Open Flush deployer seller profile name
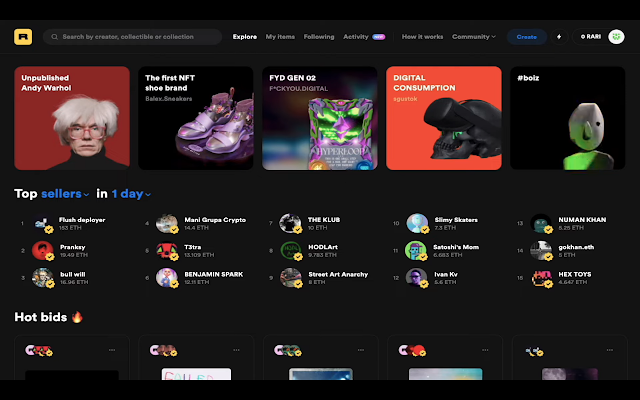This screenshot has height=400, width=640. pos(82,220)
